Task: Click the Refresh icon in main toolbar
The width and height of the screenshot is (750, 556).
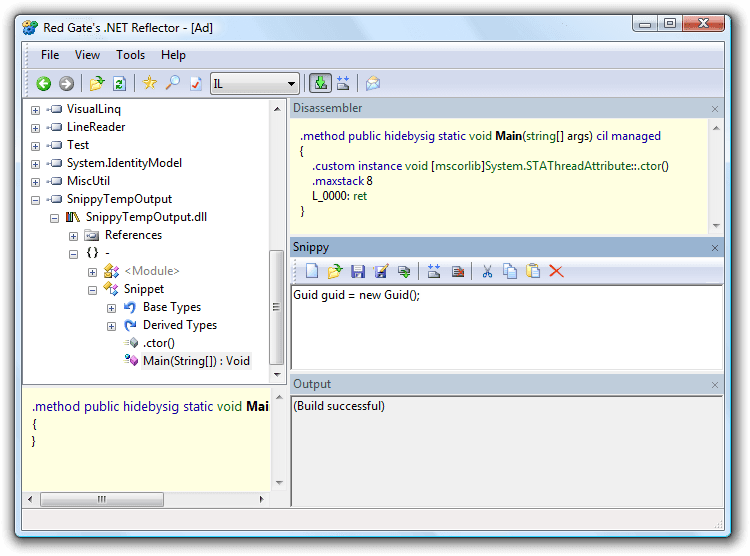Action: point(119,84)
